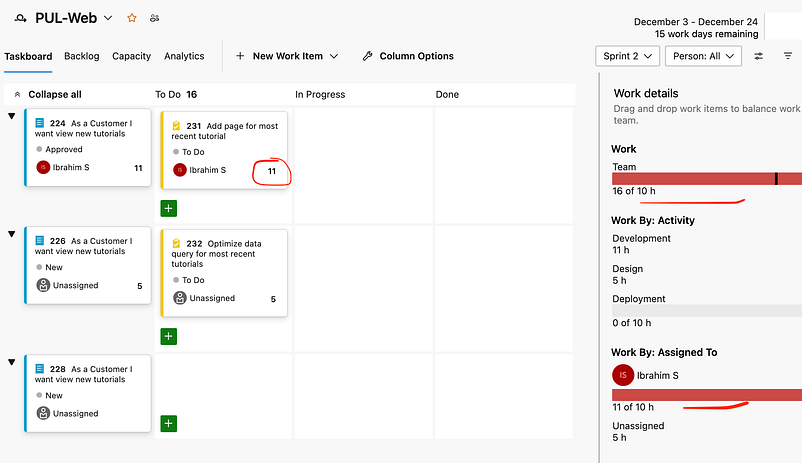The width and height of the screenshot is (802, 463).
Task: Add task under item 224 green plus
Action: tap(169, 208)
